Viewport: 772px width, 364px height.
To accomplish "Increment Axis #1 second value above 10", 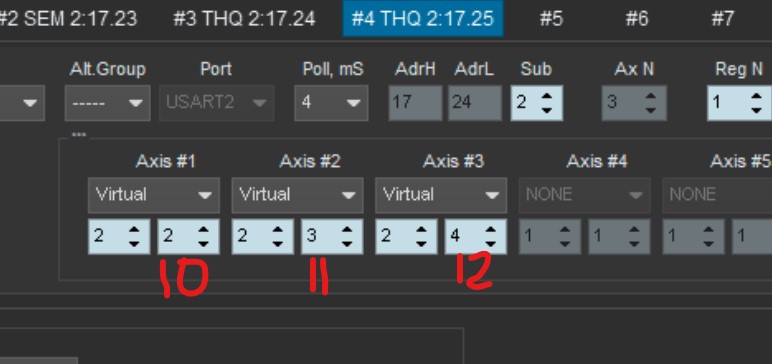I will (x=203, y=230).
